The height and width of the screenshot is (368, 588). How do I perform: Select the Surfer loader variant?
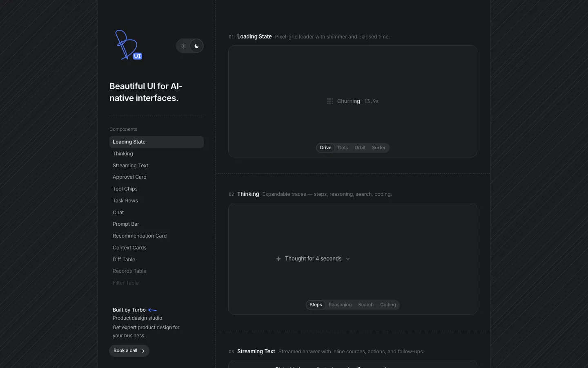379,148
